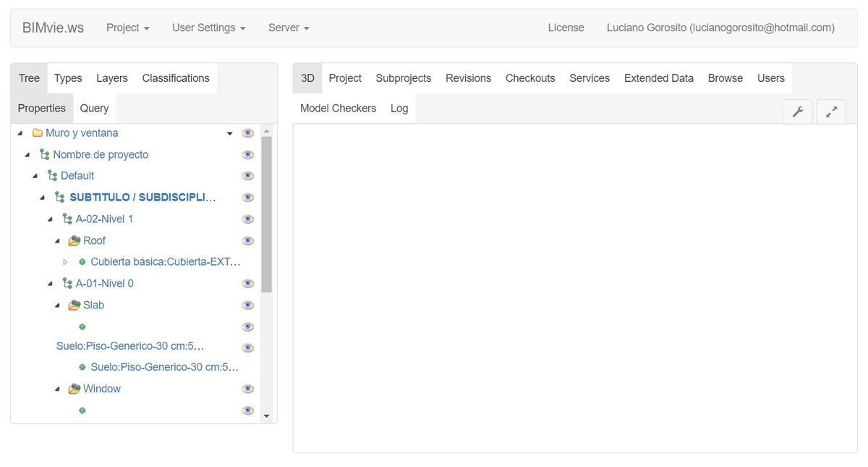Collapse the A-01-Nivel 0 node

[50, 284]
